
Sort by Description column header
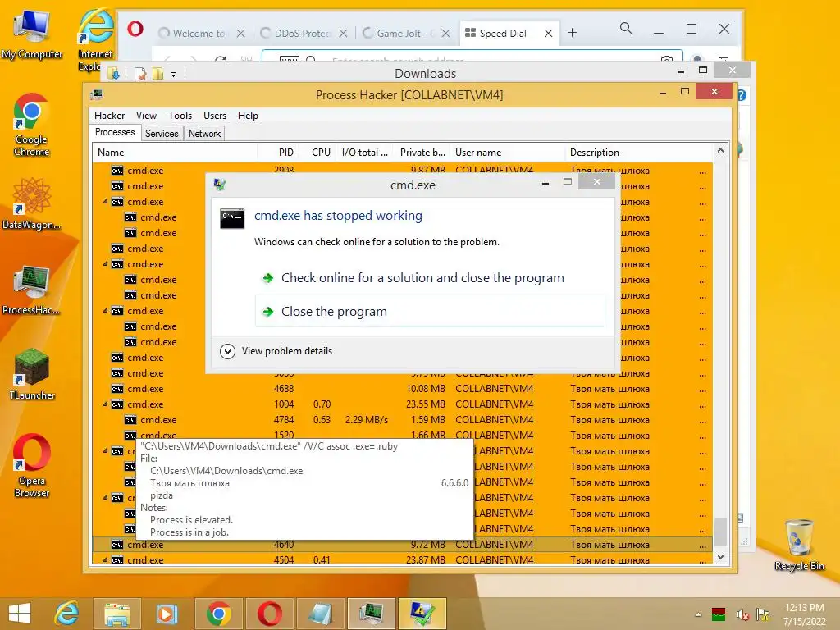(x=638, y=152)
